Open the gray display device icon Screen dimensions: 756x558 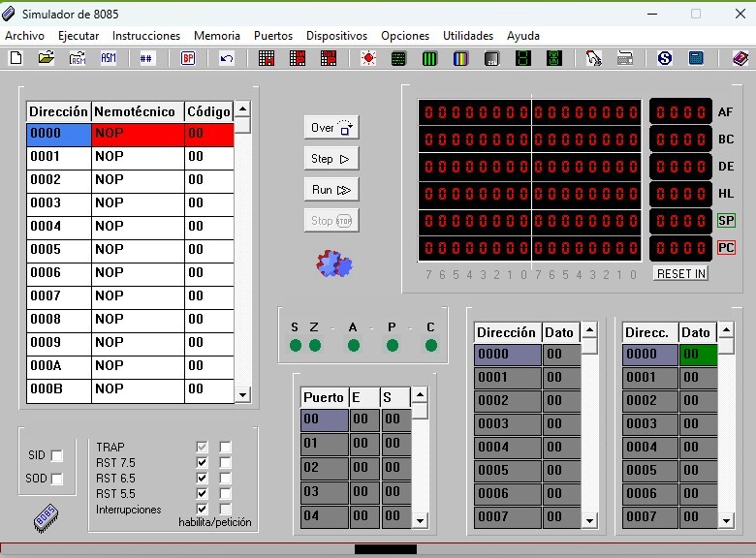[x=491, y=58]
